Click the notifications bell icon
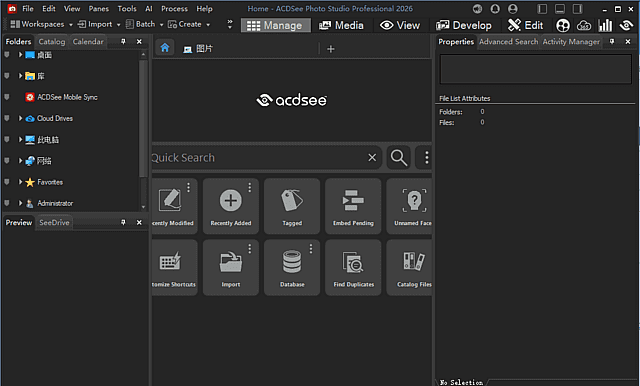 [495, 9]
